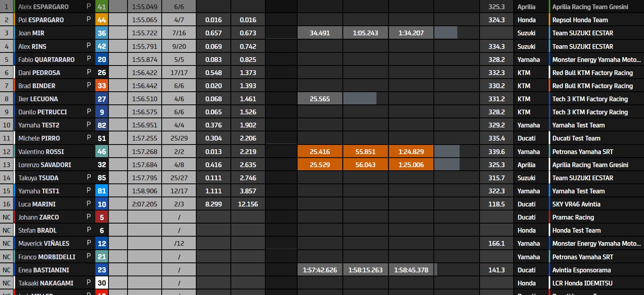Click sector time 1:34.207
This screenshot has width=644, height=295.
(411, 33)
